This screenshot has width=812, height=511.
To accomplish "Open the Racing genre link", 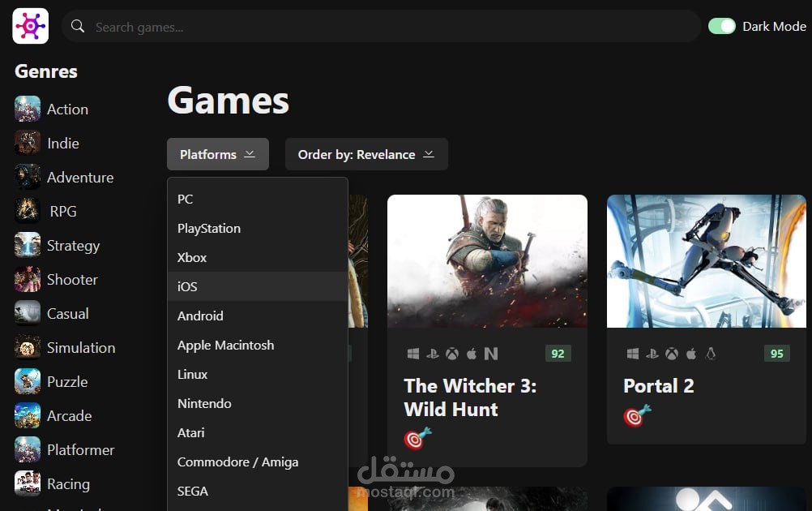I will pos(68,484).
